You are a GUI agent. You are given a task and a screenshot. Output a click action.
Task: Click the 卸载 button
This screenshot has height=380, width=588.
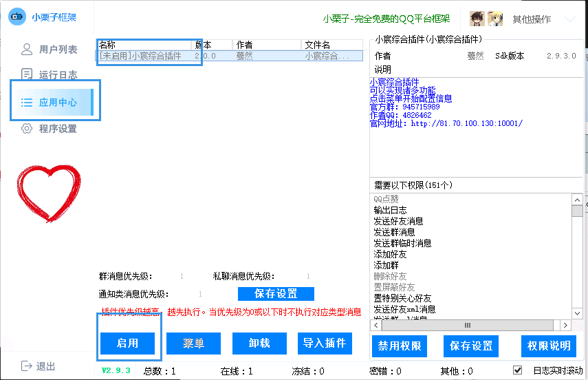(259, 344)
